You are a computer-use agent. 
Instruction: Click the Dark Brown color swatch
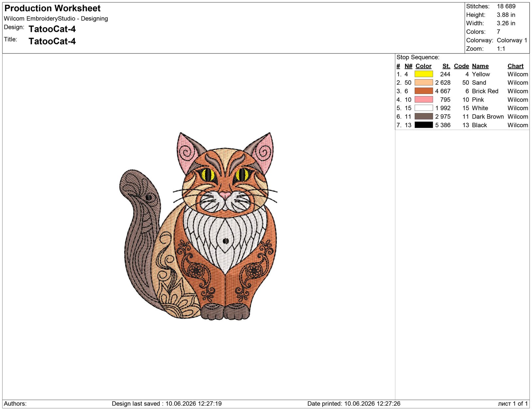[424, 116]
